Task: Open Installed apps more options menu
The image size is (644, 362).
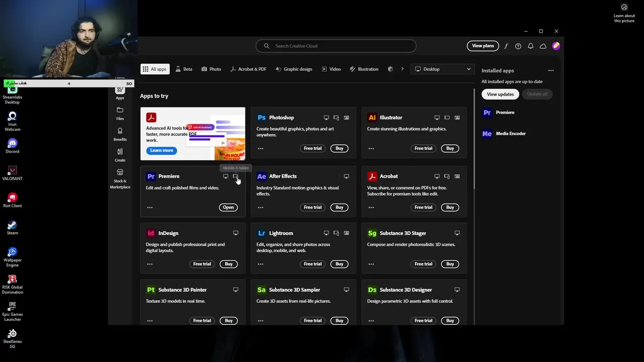Action: [x=551, y=71]
